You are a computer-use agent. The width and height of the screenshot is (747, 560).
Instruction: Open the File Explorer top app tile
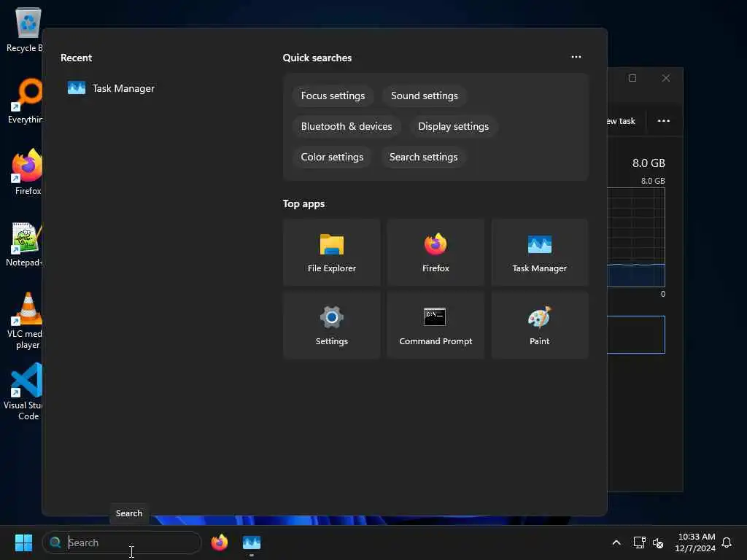(332, 252)
